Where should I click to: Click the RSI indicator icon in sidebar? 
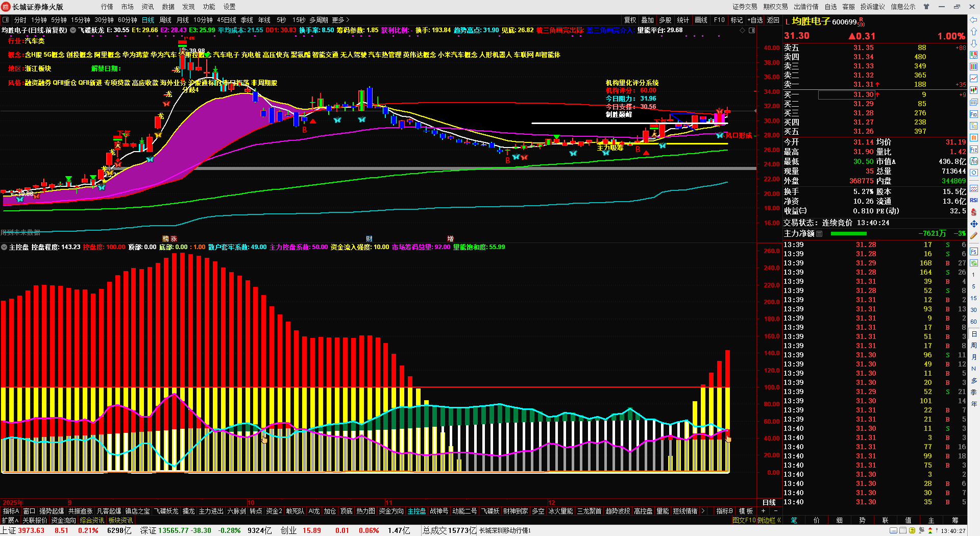coord(974,200)
